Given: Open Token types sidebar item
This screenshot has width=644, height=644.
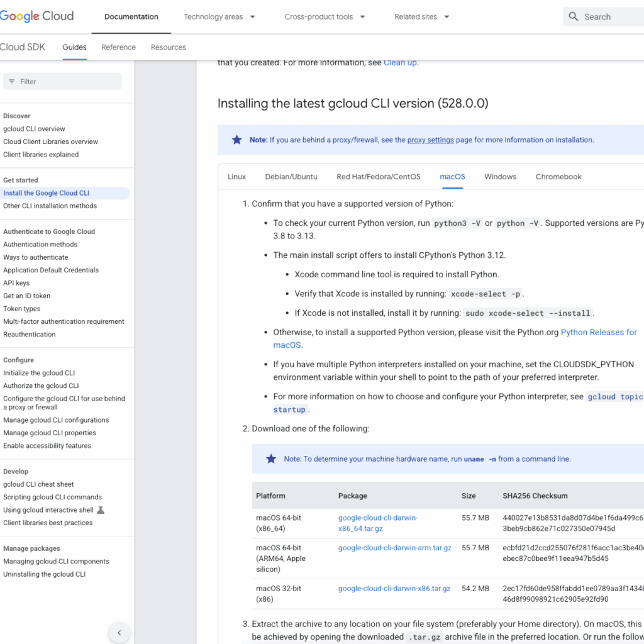Looking at the screenshot, I should point(22,308).
